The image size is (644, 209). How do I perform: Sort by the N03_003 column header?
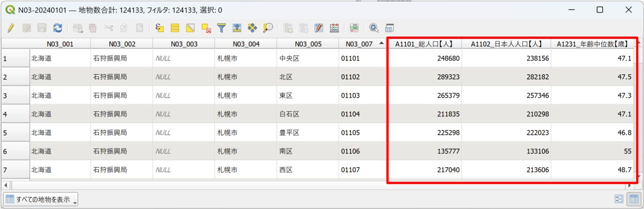[x=184, y=44]
